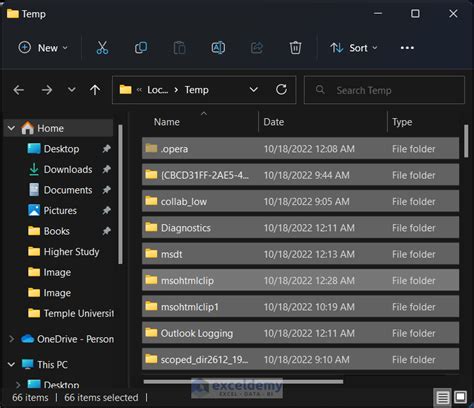This screenshot has width=474, height=408.
Task: Sort by Name column header
Action: [167, 122]
